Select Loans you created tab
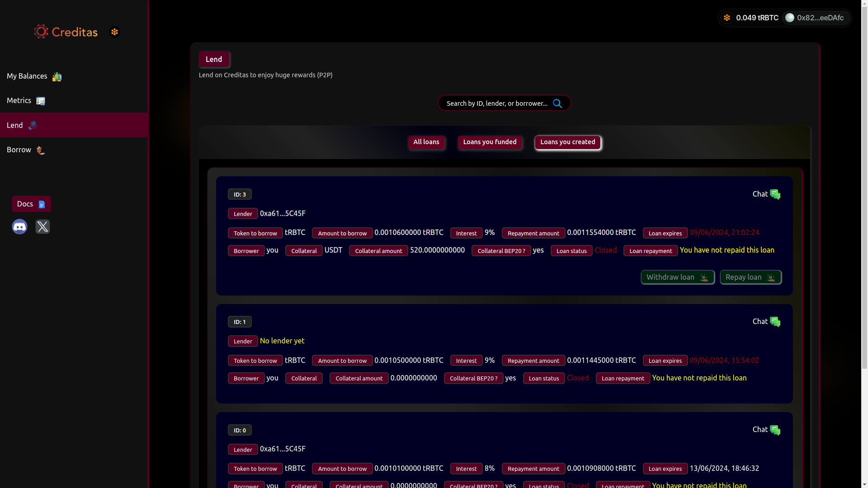 click(567, 142)
